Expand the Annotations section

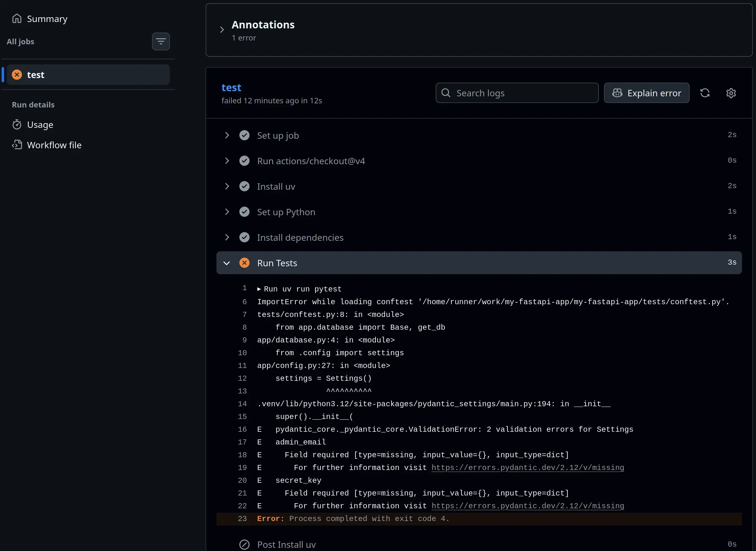tap(222, 29)
